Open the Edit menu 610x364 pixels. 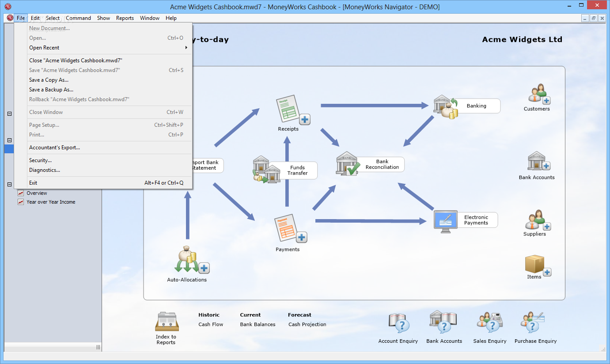pyautogui.click(x=35, y=18)
